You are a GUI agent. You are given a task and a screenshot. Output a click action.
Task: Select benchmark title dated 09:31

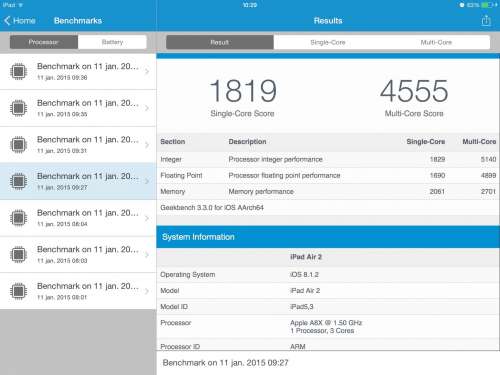[x=88, y=140]
